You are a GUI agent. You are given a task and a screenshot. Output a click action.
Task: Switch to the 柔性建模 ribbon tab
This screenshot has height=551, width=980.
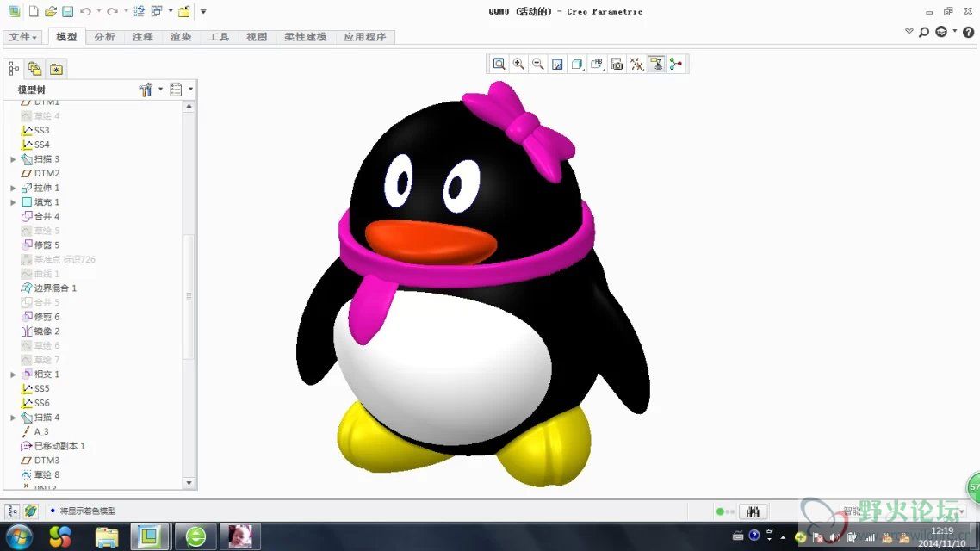[305, 37]
